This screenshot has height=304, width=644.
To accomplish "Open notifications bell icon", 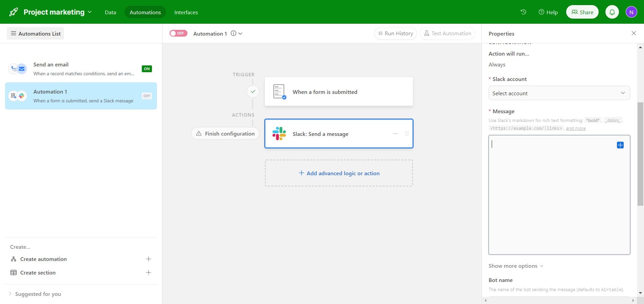I will pyautogui.click(x=612, y=12).
